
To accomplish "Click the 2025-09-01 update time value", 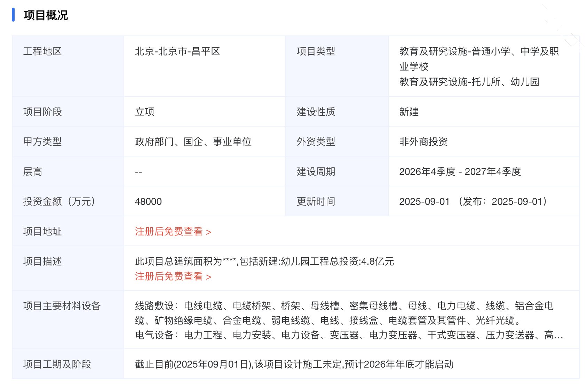I will coord(424,202).
